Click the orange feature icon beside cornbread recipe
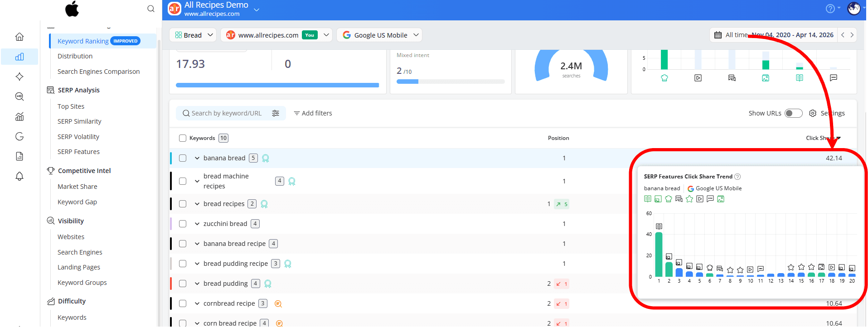The image size is (868, 327). [x=278, y=304]
